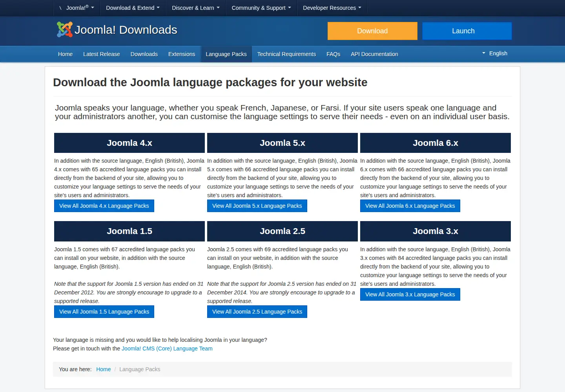
Task: Click the Joomla 4.x section heading
Action: pos(129,143)
